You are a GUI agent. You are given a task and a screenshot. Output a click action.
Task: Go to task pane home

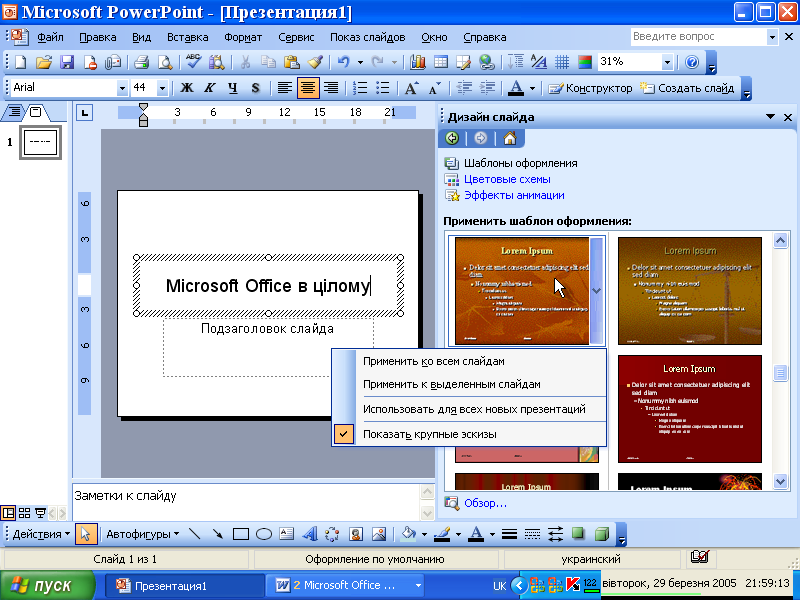[510, 138]
